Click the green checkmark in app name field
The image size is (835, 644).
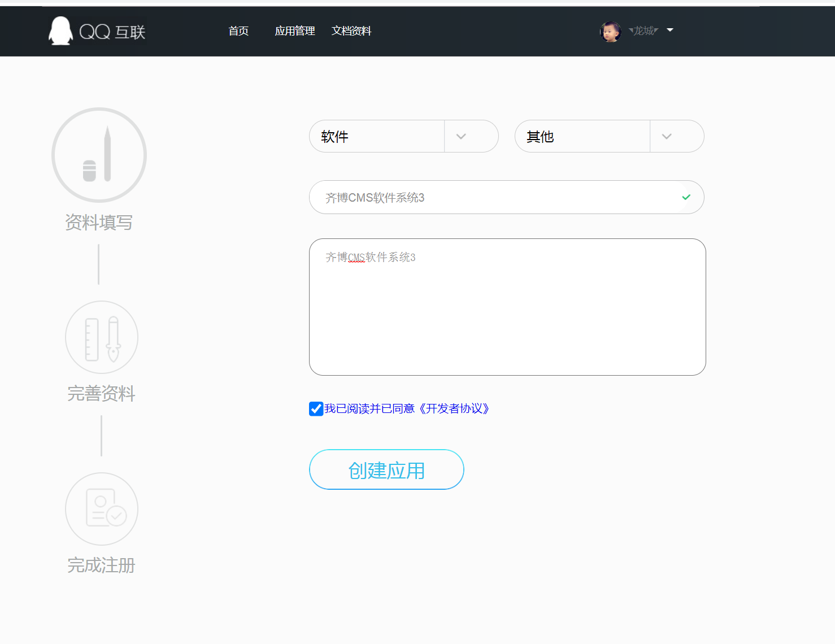click(686, 197)
